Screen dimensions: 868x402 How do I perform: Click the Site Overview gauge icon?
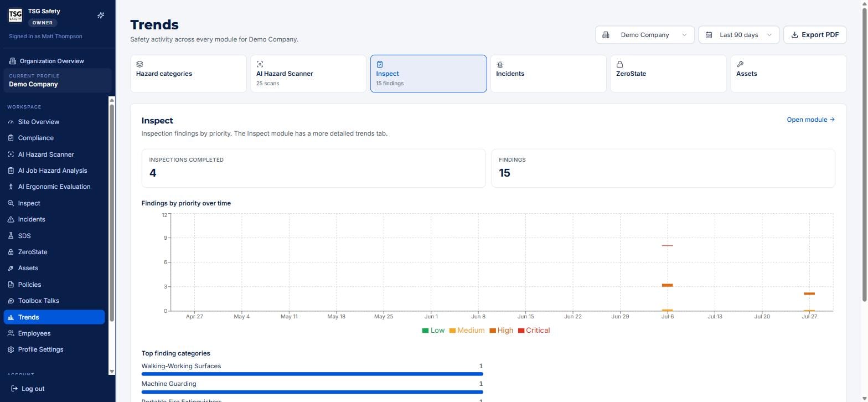pyautogui.click(x=11, y=122)
